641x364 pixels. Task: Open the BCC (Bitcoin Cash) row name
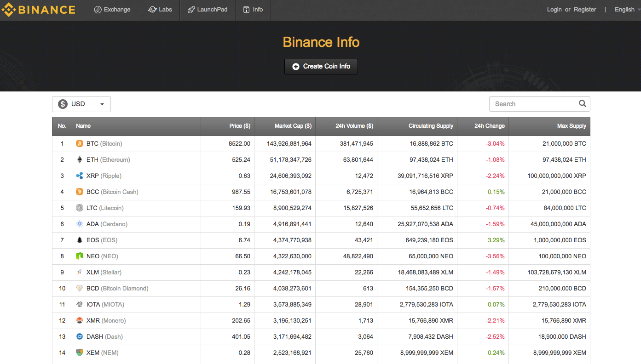112,192
